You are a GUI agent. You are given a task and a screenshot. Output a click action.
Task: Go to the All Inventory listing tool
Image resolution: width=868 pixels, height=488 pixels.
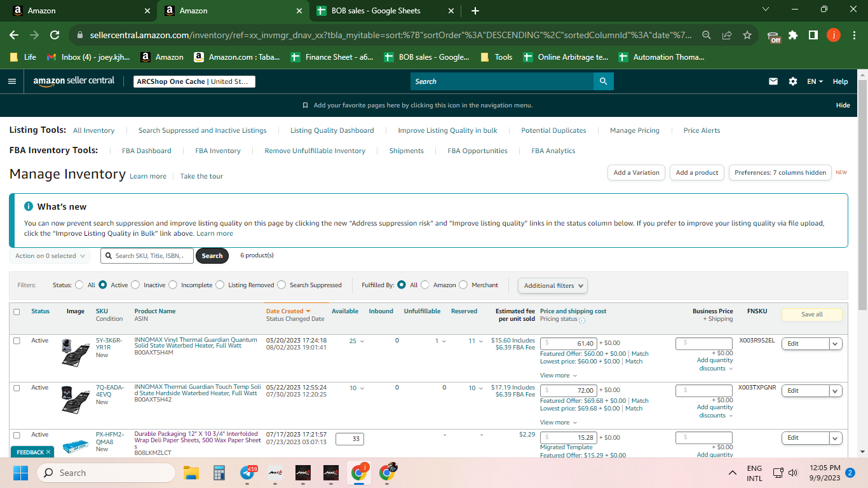click(x=94, y=131)
